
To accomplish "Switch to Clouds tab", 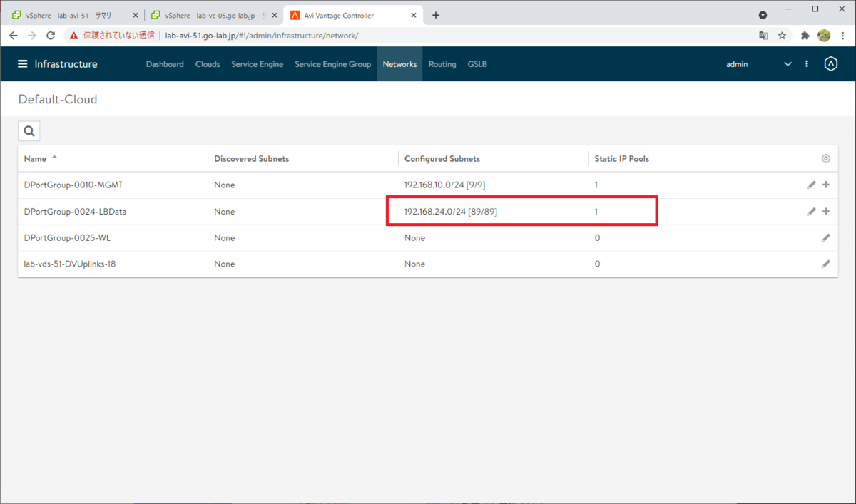I will pos(208,64).
